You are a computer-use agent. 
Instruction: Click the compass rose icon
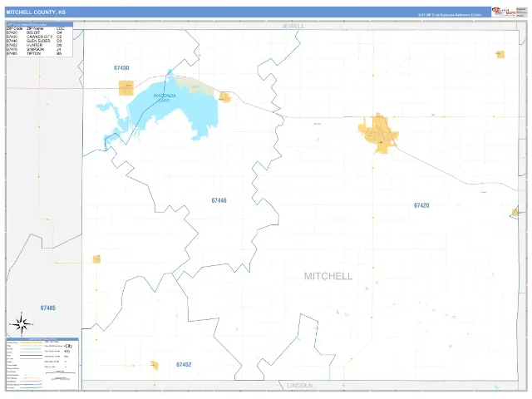click(x=22, y=324)
